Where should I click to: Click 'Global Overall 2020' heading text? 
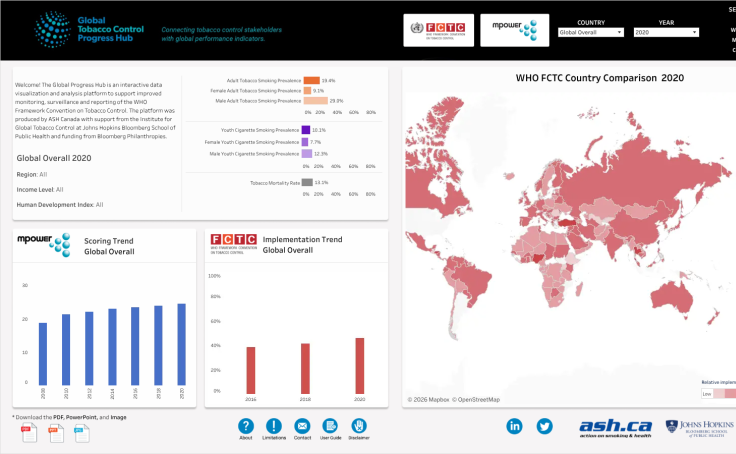pyautogui.click(x=54, y=158)
